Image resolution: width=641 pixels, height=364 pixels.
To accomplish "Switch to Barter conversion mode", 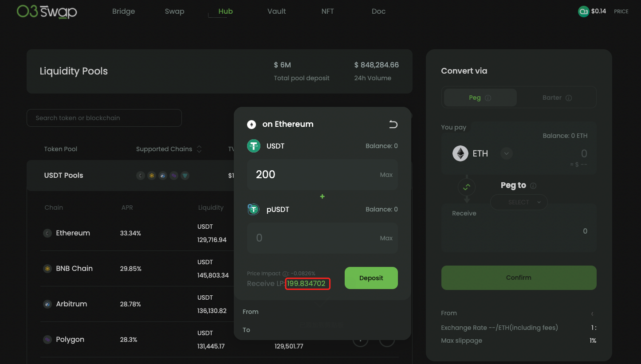I will click(x=557, y=98).
